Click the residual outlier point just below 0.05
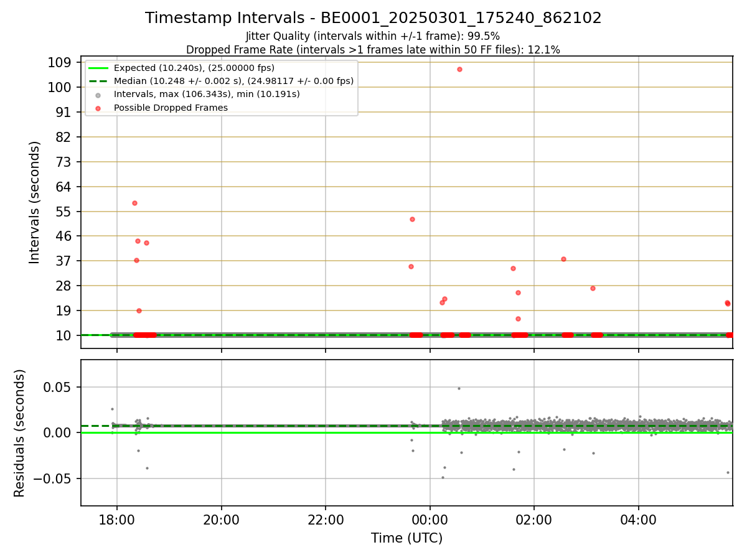 pos(459,388)
